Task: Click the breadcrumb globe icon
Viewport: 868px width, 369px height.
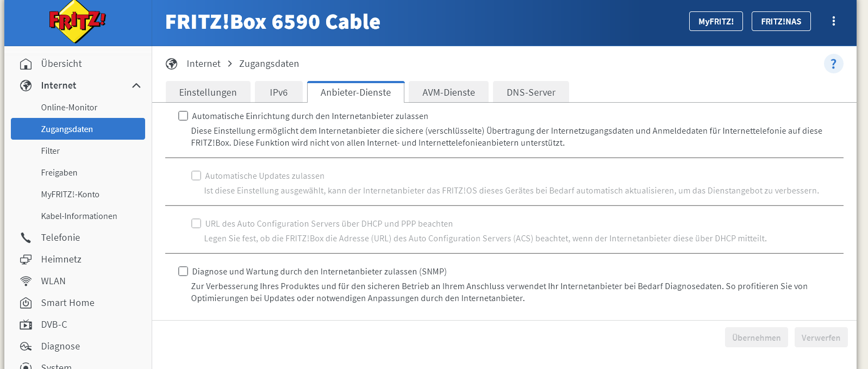Action: click(172, 64)
